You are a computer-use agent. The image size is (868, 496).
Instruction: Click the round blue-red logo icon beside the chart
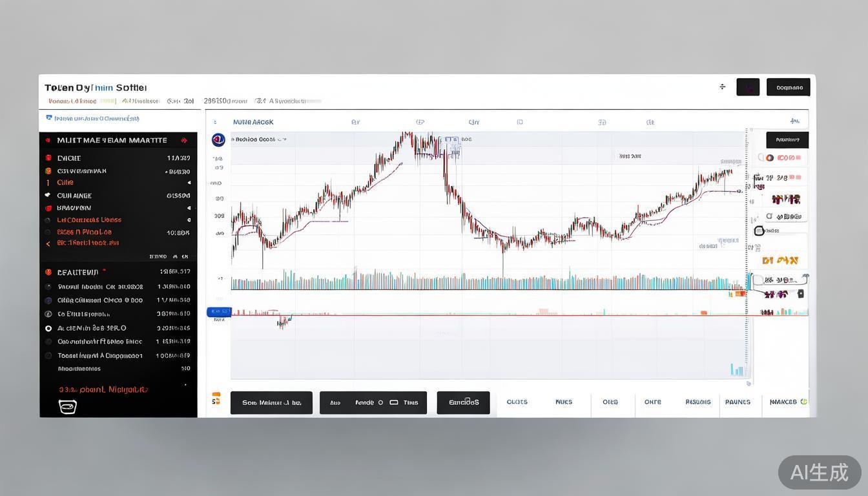[218, 139]
